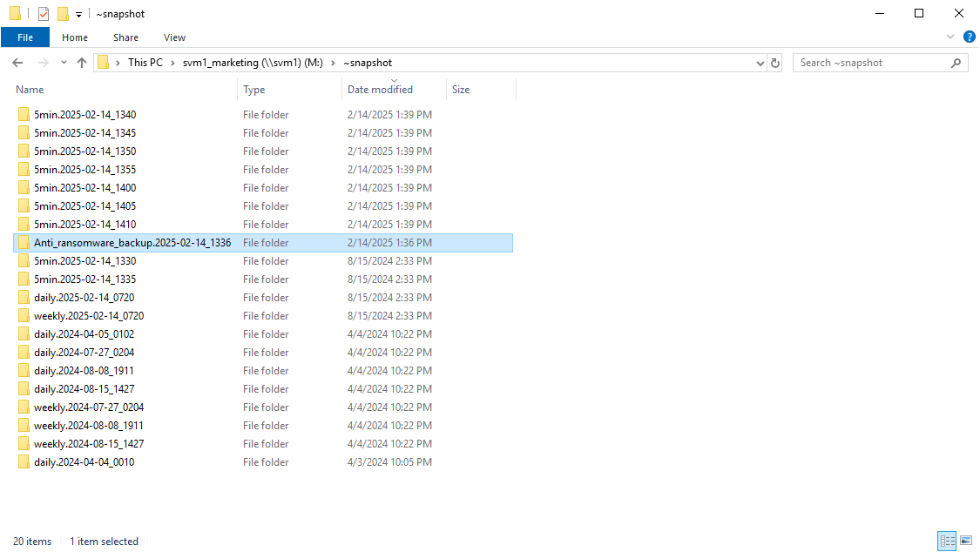Viewport: 980px width, 552px height.
Task: Expand the ribbon with the chevron
Action: coord(950,37)
